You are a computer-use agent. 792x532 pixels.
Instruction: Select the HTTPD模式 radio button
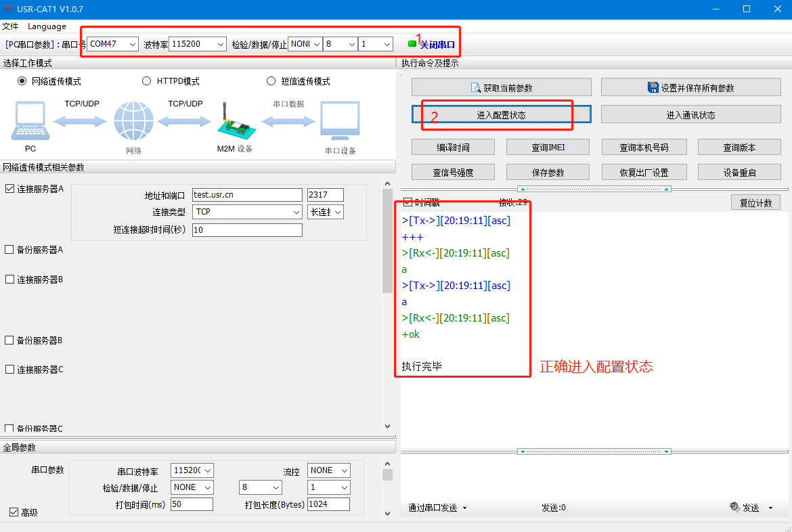147,81
